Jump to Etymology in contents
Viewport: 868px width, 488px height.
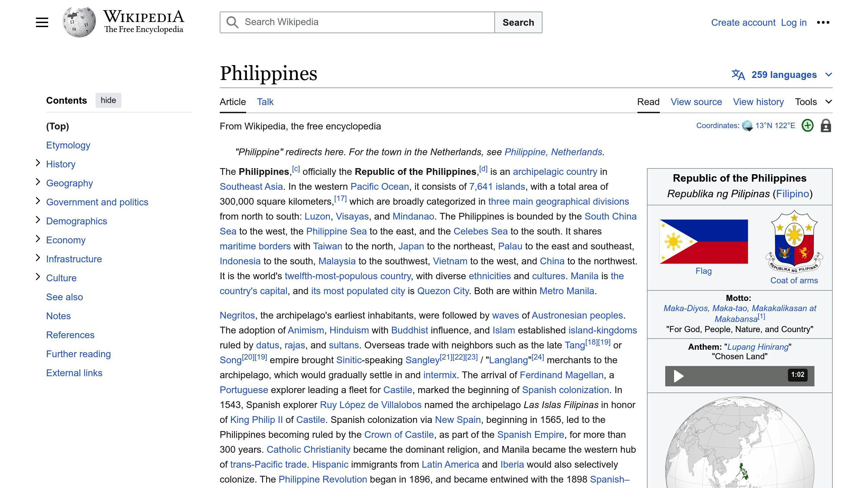[68, 145]
